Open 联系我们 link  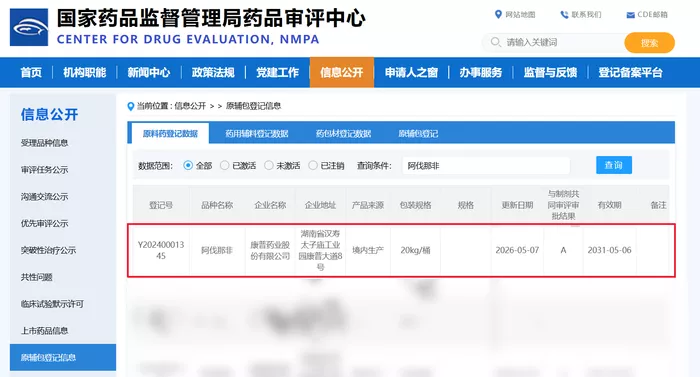586,15
